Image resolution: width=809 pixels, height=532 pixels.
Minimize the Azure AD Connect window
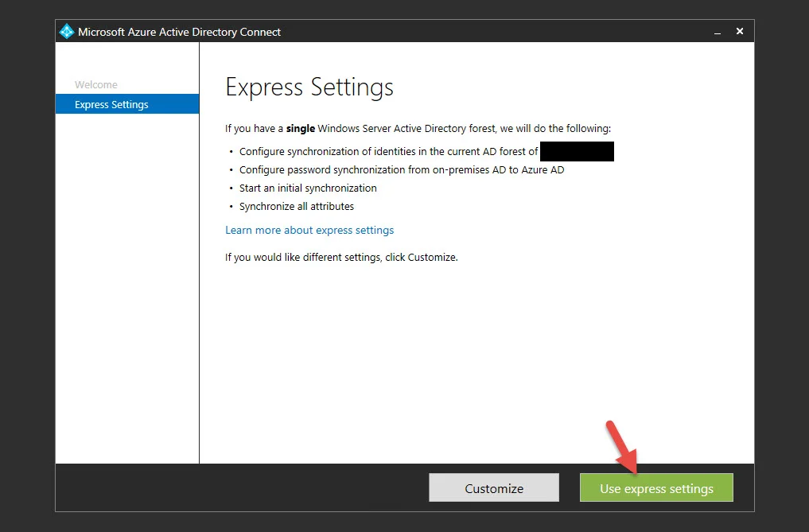pos(718,32)
